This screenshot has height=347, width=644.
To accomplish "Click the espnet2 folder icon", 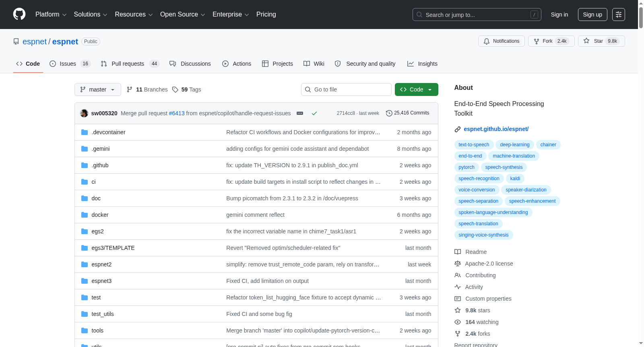I will point(85,264).
